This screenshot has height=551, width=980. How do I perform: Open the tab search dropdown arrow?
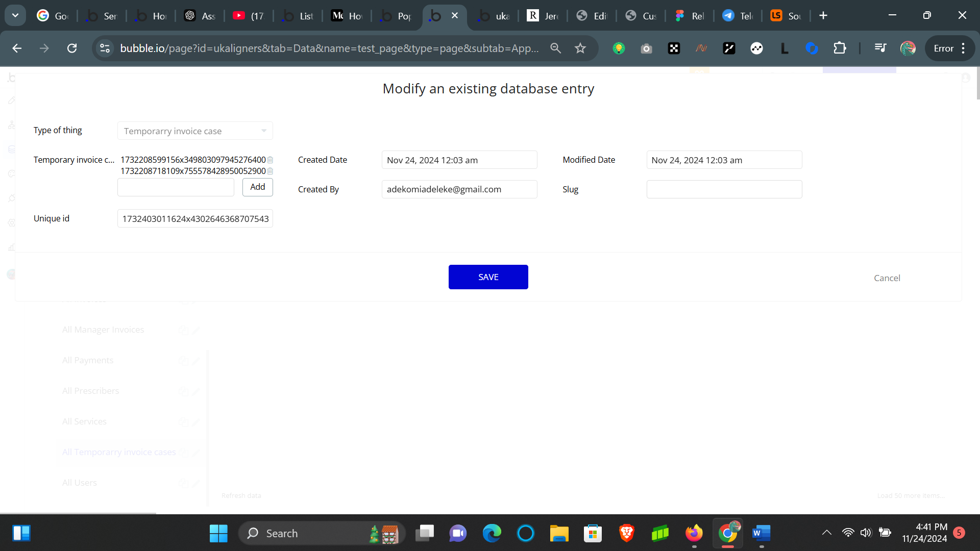(x=15, y=15)
